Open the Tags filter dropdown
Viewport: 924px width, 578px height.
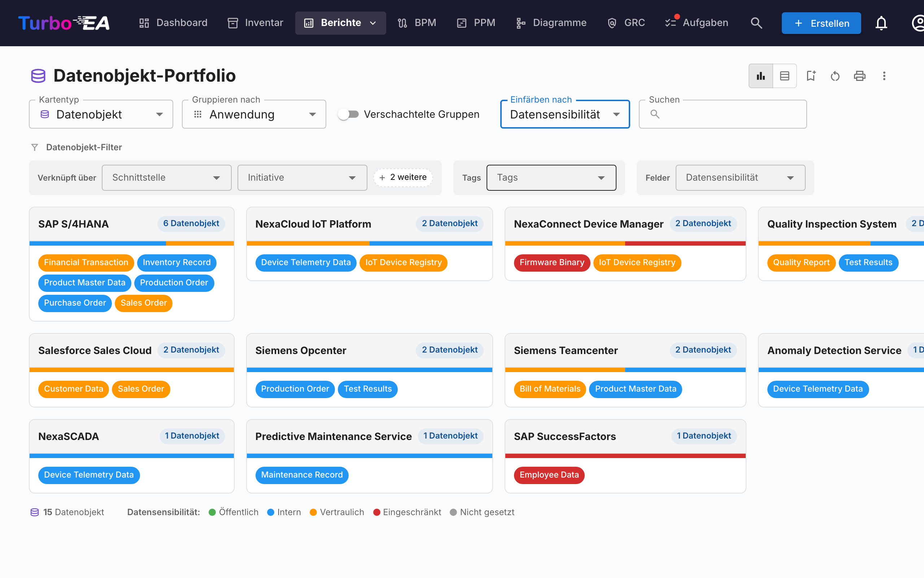[x=552, y=178]
